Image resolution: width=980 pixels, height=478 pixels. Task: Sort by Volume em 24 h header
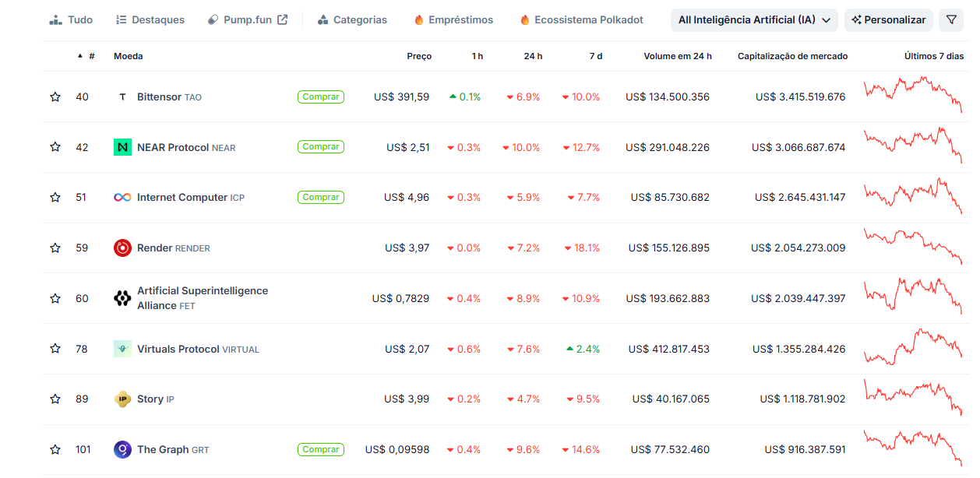[678, 56]
